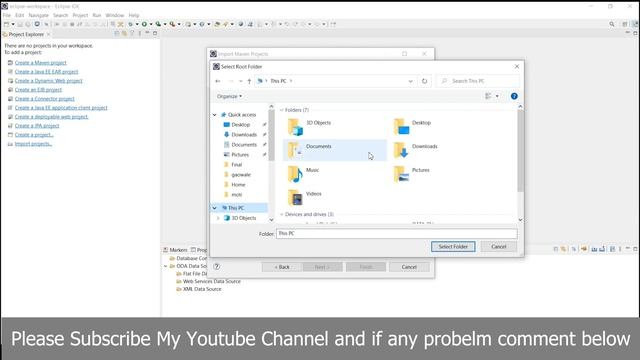Select Pictures under Quick access
Image resolution: width=640 pixels, height=360 pixels.
(x=240, y=155)
